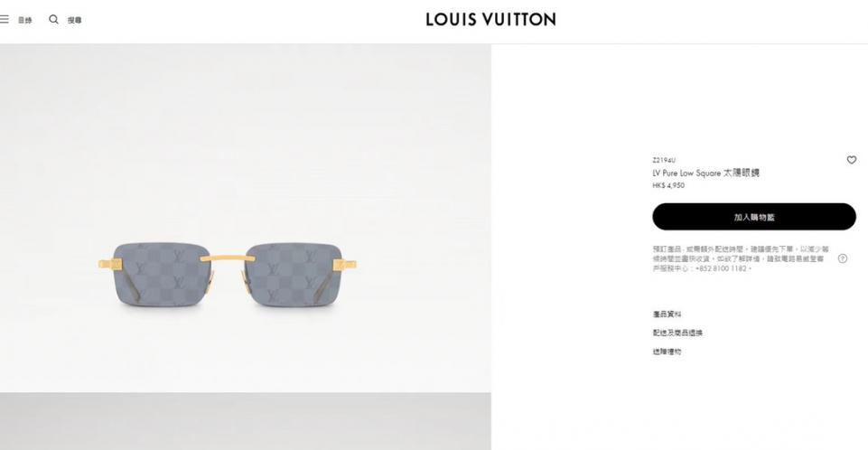
Task: Expand the 產品資料 product details section
Action: click(667, 314)
